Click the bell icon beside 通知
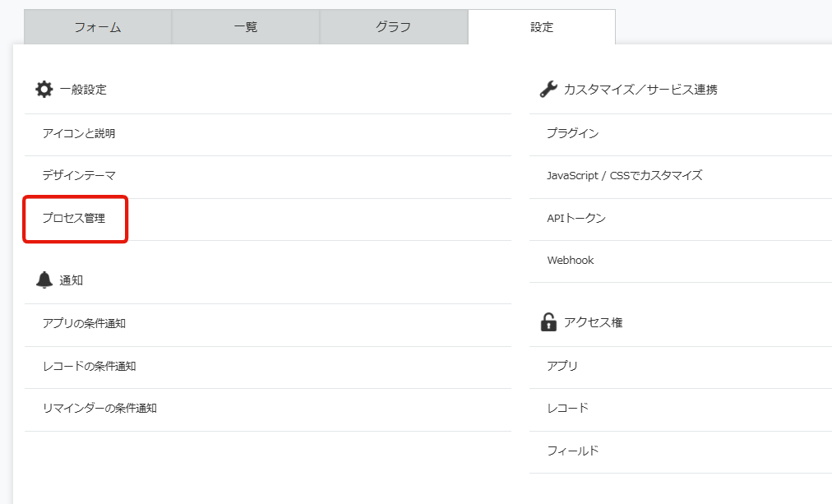Image resolution: width=832 pixels, height=504 pixels. (44, 280)
